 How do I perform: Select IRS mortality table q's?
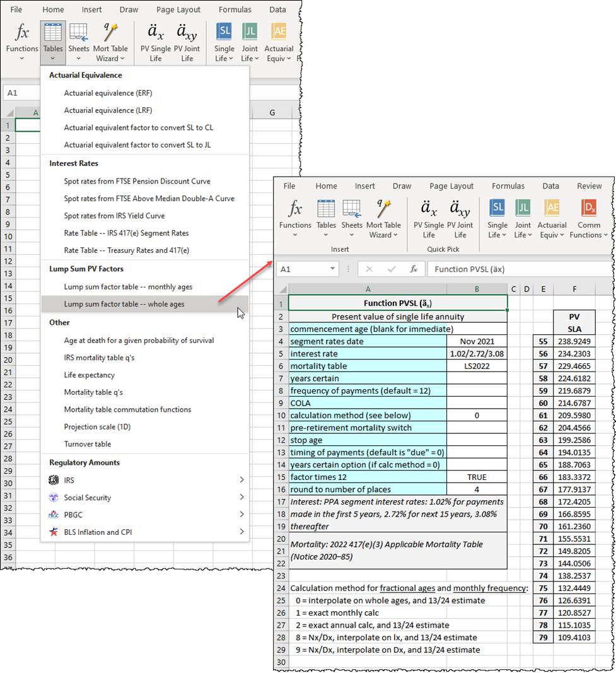click(x=146, y=358)
